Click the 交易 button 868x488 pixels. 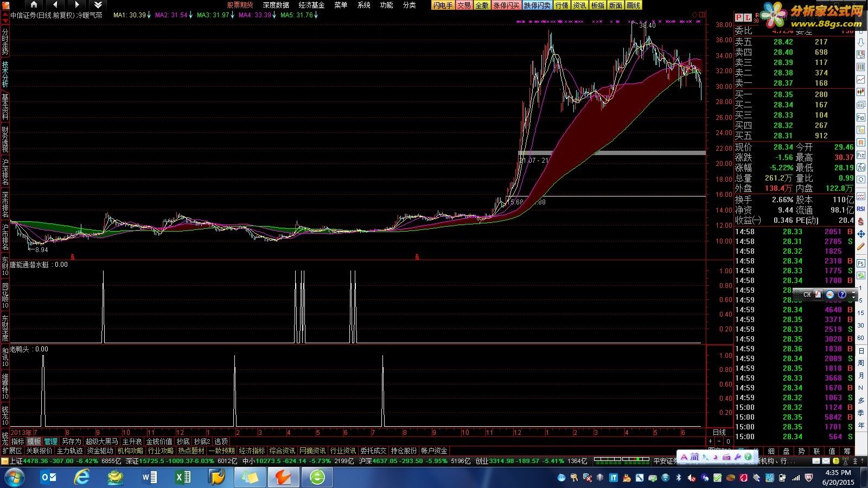[x=464, y=5]
